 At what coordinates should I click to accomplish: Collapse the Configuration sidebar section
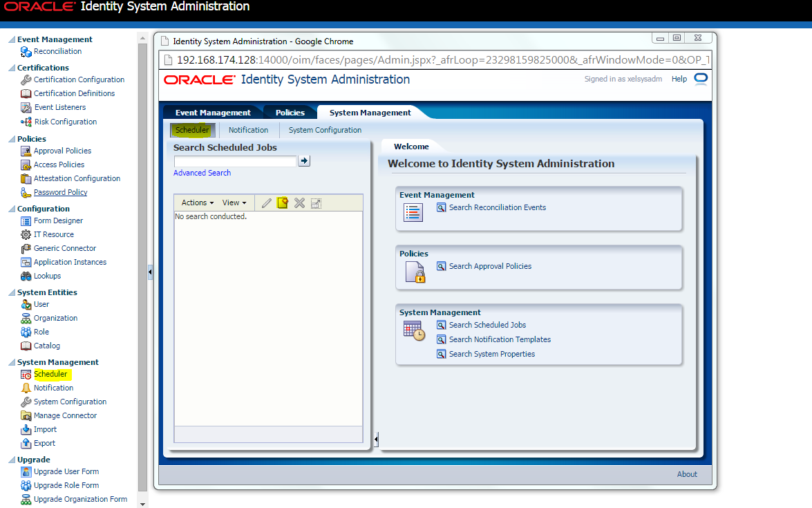click(x=12, y=209)
